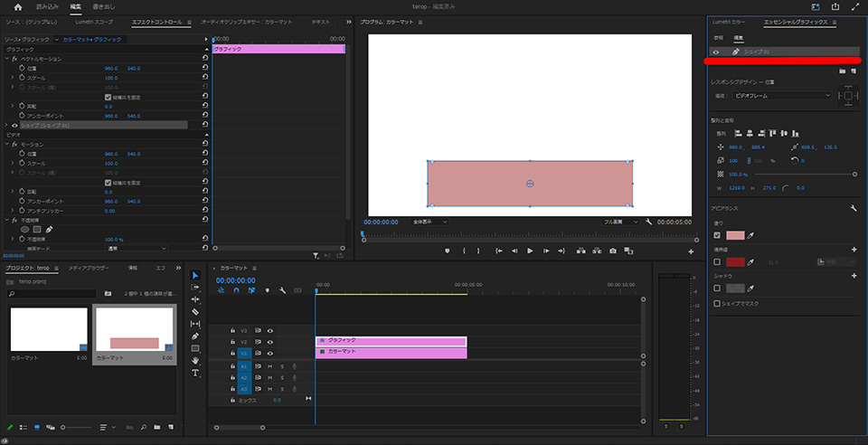Click the Home icon at top left
Image resolution: width=868 pixels, height=445 pixels.
tap(16, 7)
